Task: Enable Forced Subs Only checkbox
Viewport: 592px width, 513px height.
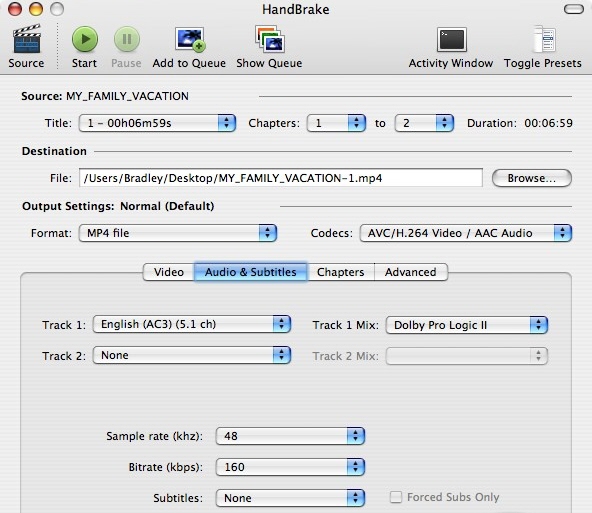Action: (395, 497)
